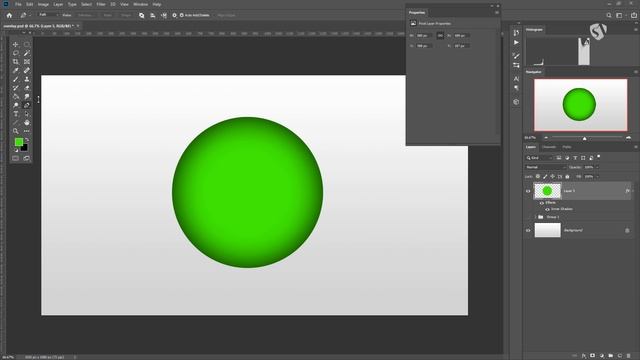Click the share icon at top right
Viewport: 640px width, 360px height.
click(634, 15)
